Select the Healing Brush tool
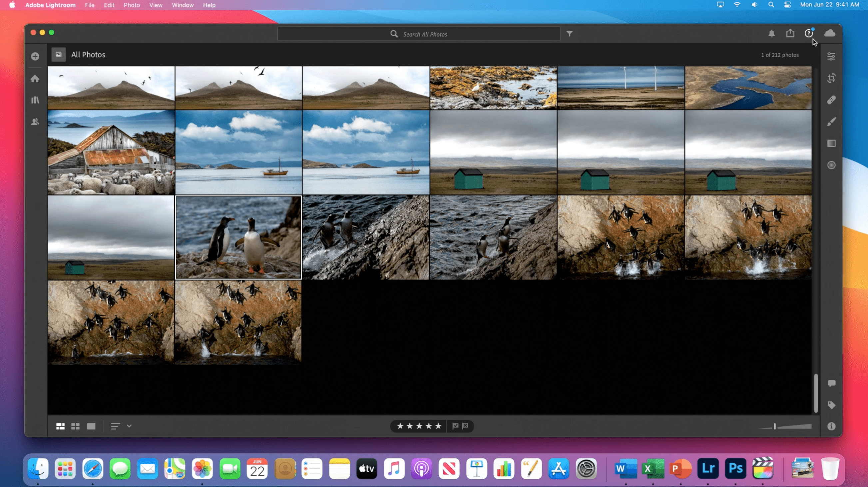The height and width of the screenshot is (487, 868). pyautogui.click(x=831, y=100)
